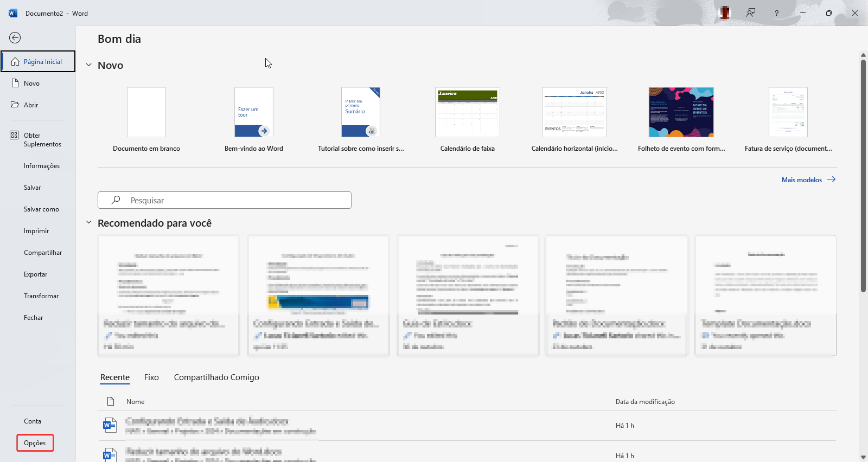Image resolution: width=868 pixels, height=462 pixels.
Task: Click the back arrow to return to document
Action: (x=15, y=37)
